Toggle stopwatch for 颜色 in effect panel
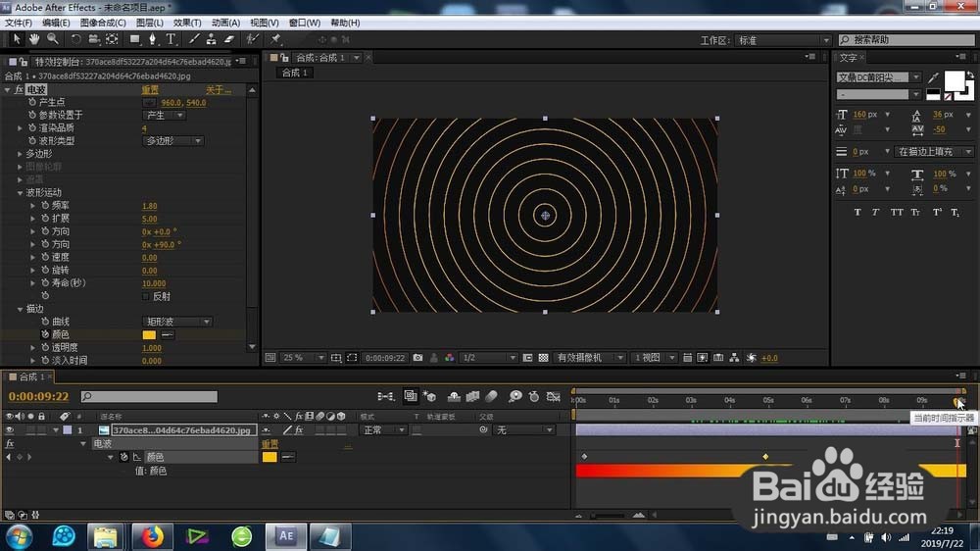Image resolution: width=980 pixels, height=551 pixels. click(x=45, y=334)
